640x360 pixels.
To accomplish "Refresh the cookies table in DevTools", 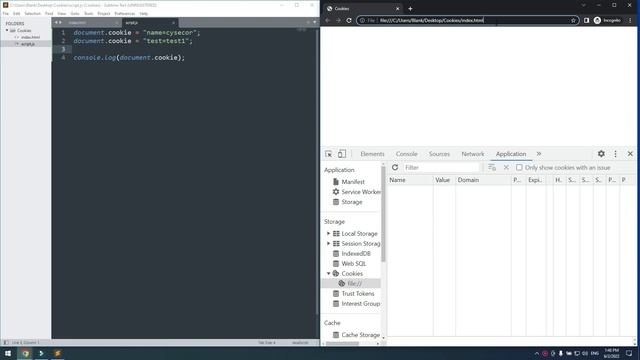I will tap(395, 167).
